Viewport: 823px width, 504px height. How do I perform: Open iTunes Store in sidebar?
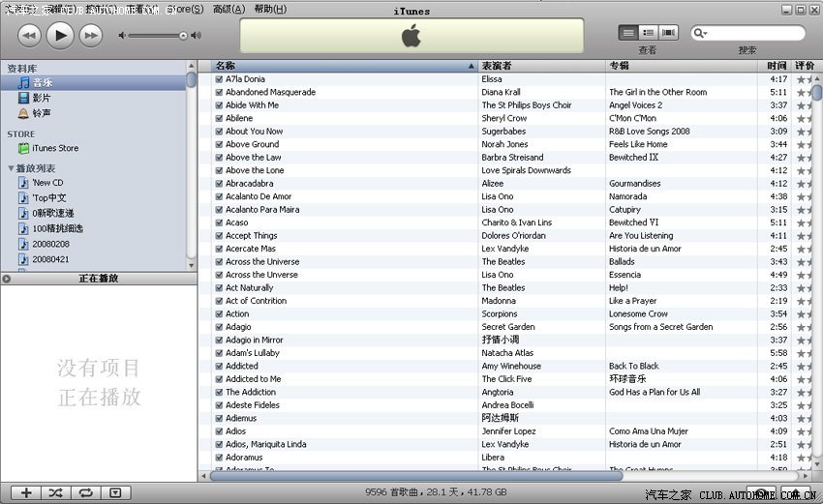(x=55, y=148)
